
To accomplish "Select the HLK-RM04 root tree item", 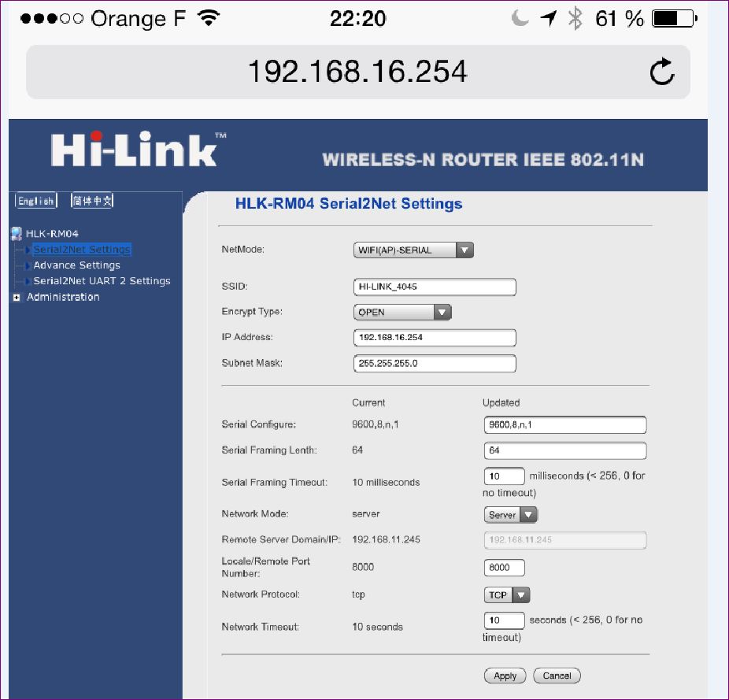I will 52,234.
